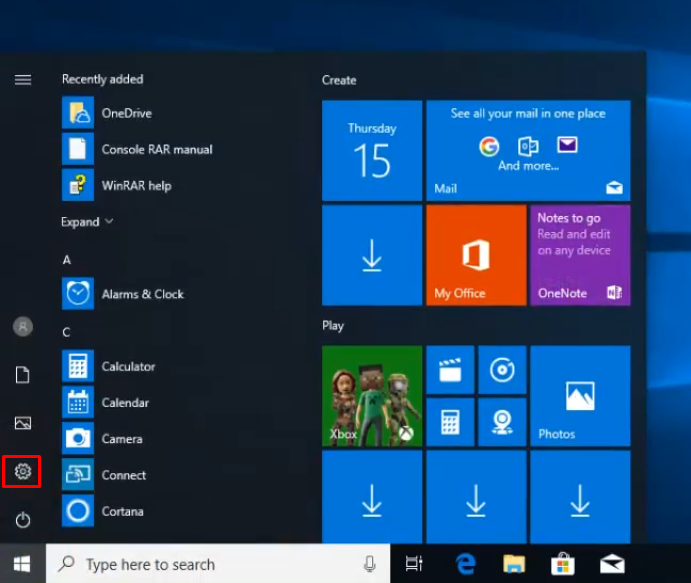Open Microsoft Store from taskbar

click(563, 564)
